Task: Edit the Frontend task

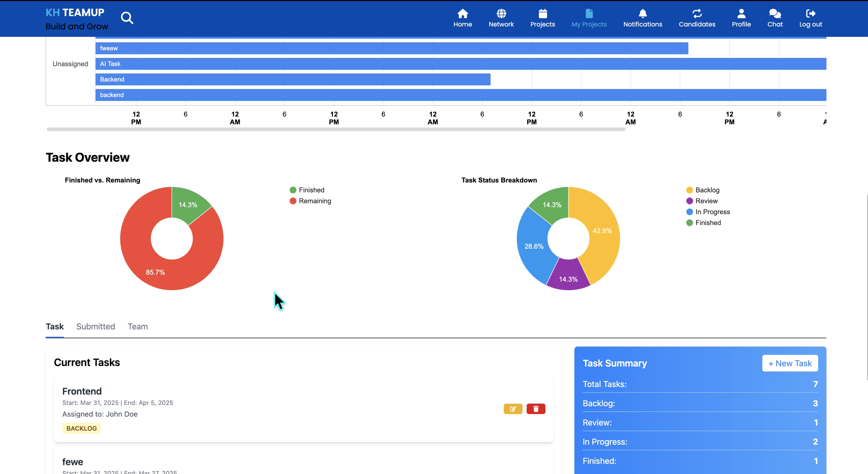Action: 513,409
